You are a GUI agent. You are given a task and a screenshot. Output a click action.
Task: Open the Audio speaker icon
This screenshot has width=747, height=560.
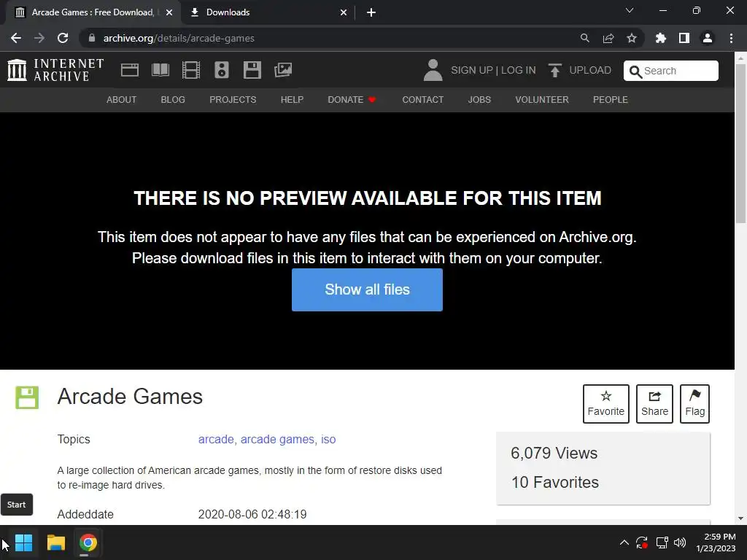point(222,70)
